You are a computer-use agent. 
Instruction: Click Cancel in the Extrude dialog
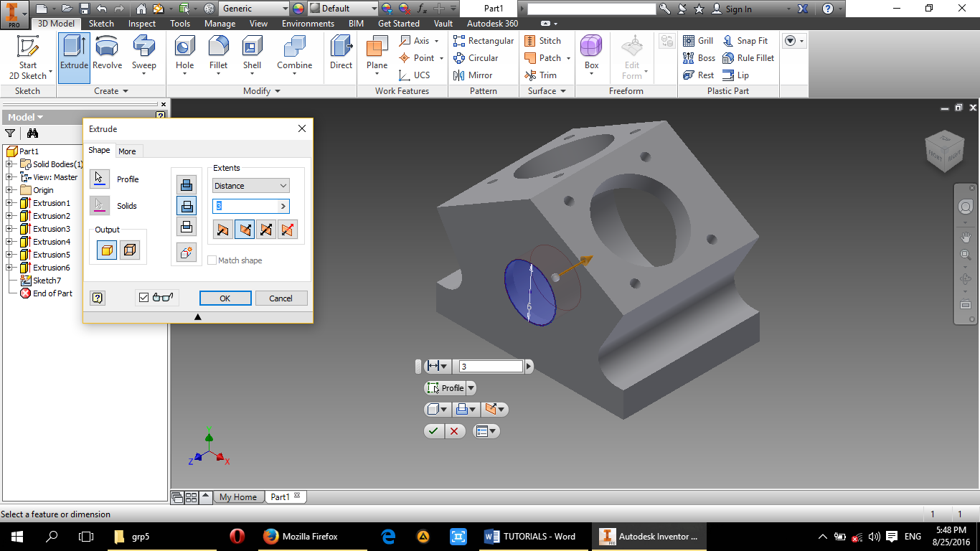pos(281,298)
